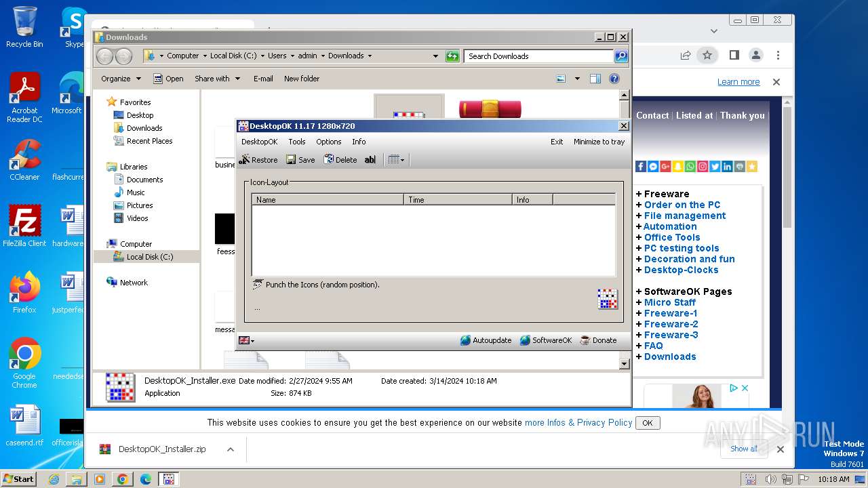Open the address bar history dropdown arrow
868x488 pixels.
tap(435, 56)
